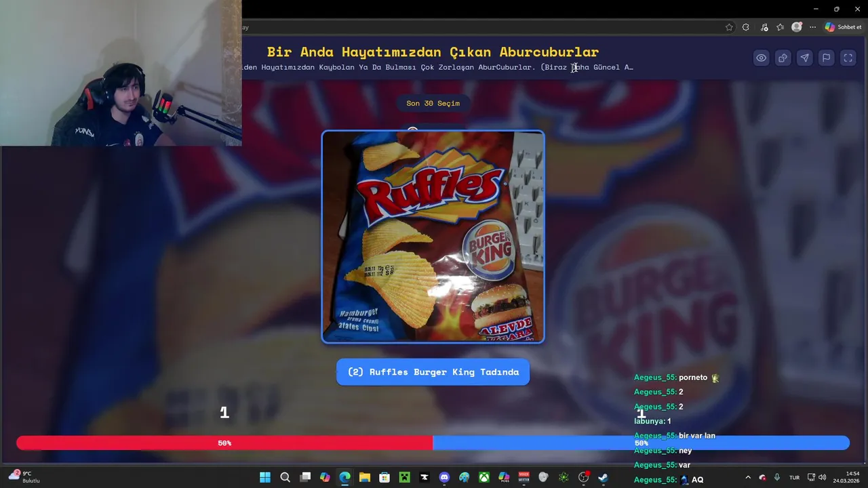
Task: Click the flag report icon
Action: [x=827, y=58]
